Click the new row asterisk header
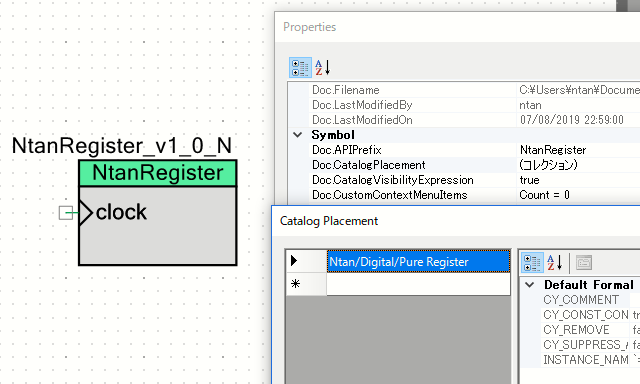 (306, 284)
